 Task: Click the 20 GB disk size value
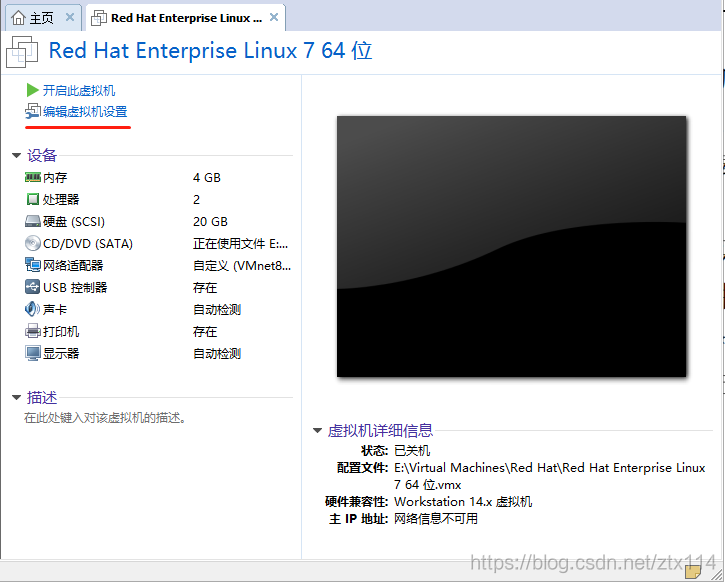pos(210,221)
